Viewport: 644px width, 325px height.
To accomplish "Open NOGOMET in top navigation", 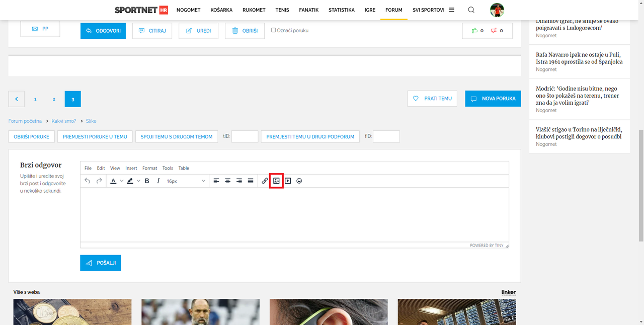I will 189,10.
